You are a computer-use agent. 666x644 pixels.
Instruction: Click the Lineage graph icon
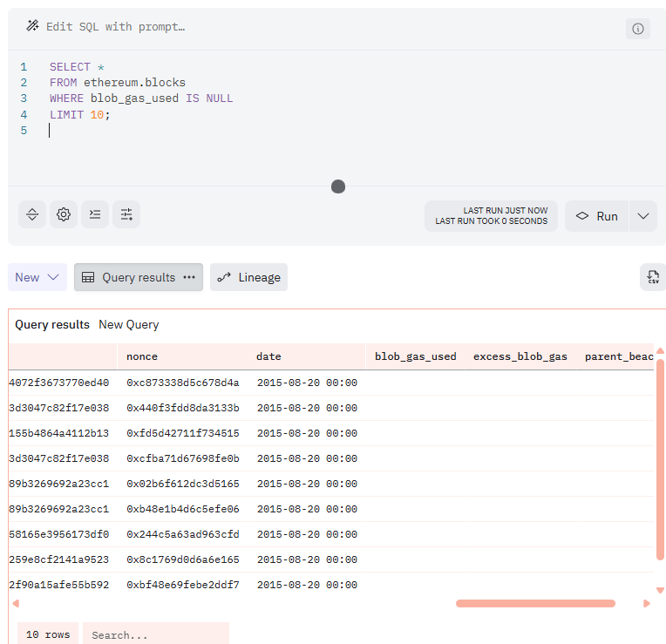(x=224, y=277)
